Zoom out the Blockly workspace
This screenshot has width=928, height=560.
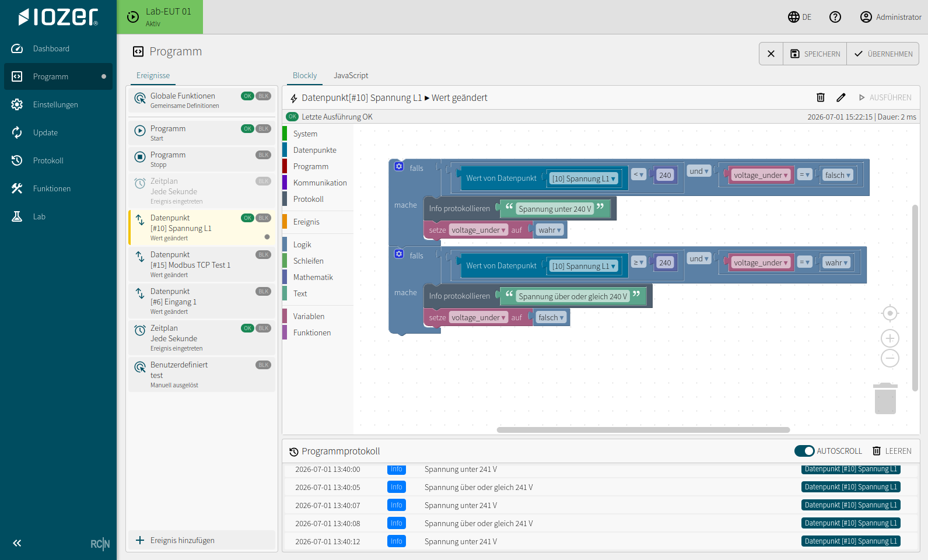[890, 358]
